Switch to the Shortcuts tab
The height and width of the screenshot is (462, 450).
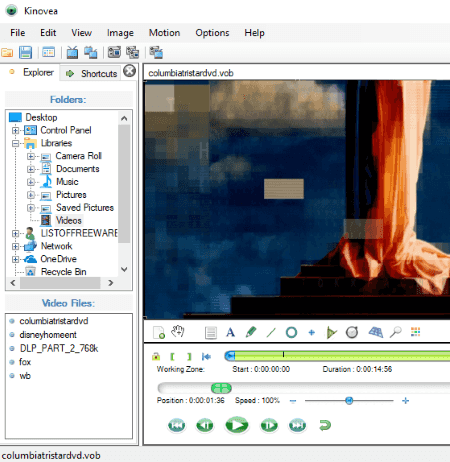pos(92,73)
